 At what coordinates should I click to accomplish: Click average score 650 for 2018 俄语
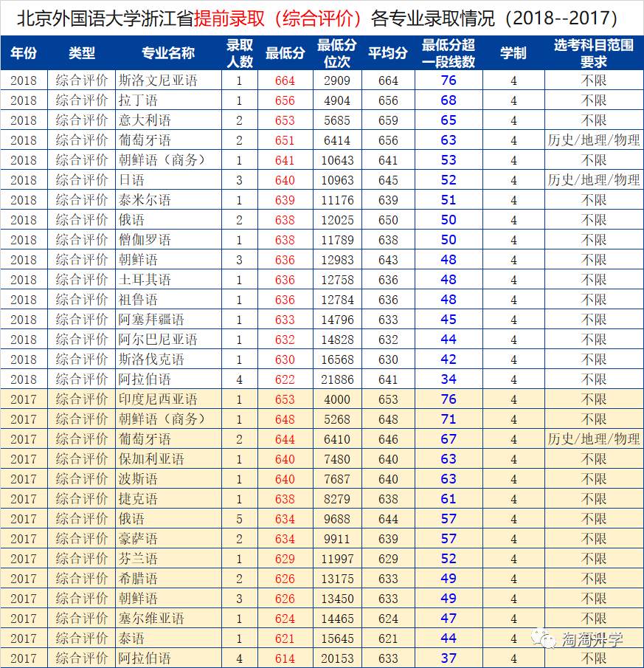click(388, 220)
